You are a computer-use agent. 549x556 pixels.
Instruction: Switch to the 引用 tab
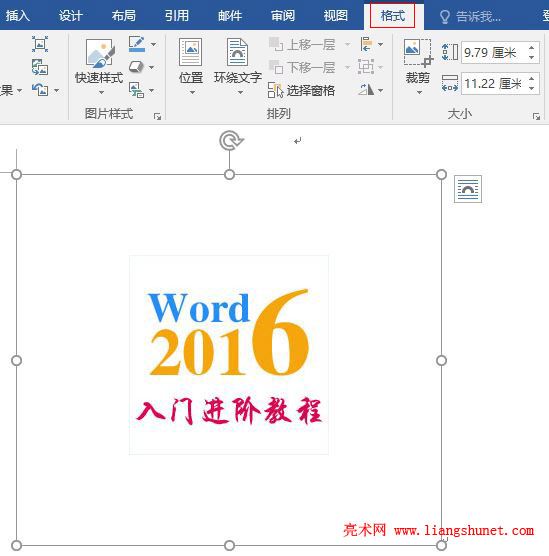[176, 16]
